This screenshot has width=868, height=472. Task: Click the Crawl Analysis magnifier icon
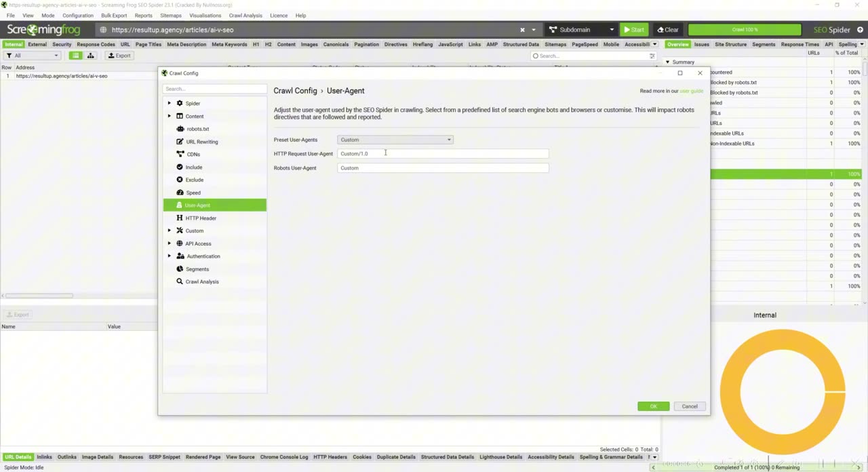click(x=180, y=281)
